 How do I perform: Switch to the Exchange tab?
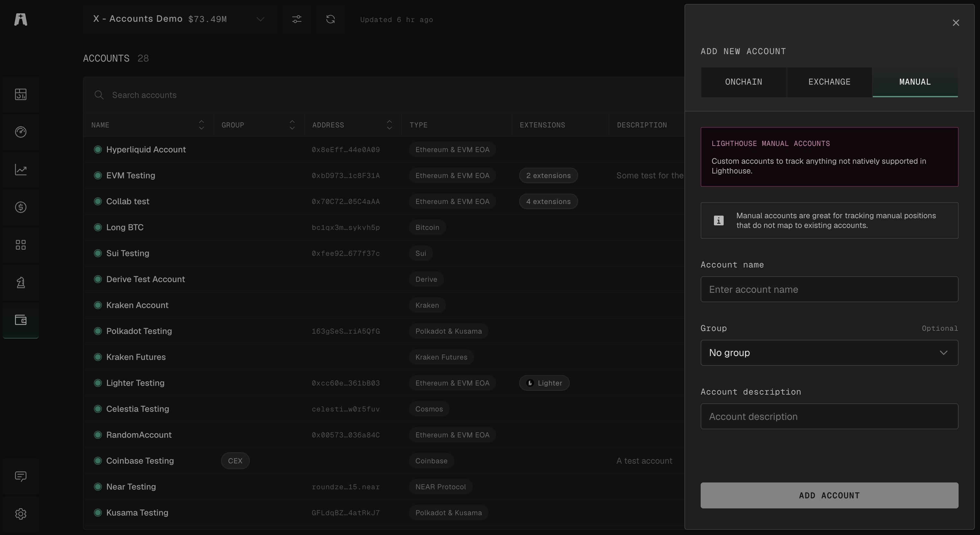click(x=829, y=82)
